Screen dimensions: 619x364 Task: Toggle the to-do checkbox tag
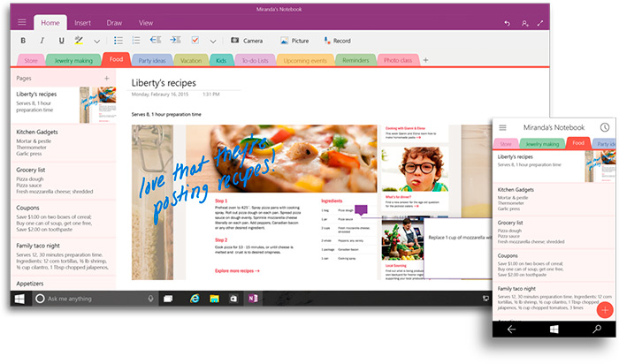pos(195,41)
